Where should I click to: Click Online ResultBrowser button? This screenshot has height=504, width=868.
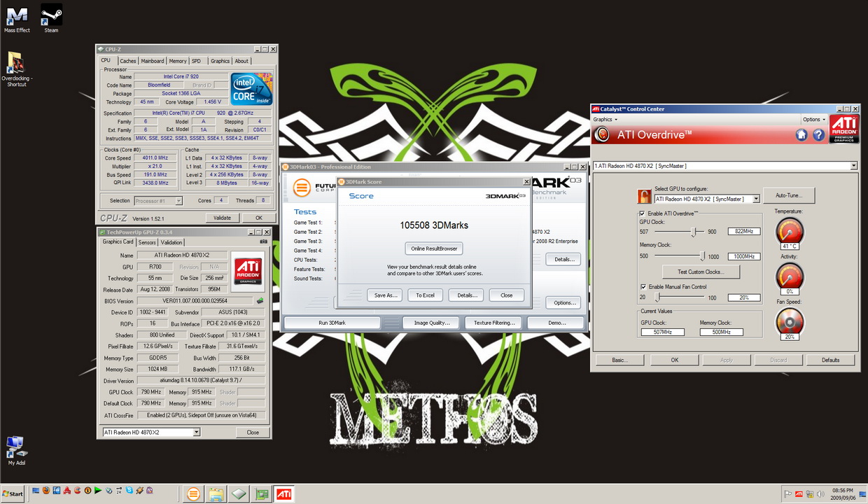[x=434, y=248]
